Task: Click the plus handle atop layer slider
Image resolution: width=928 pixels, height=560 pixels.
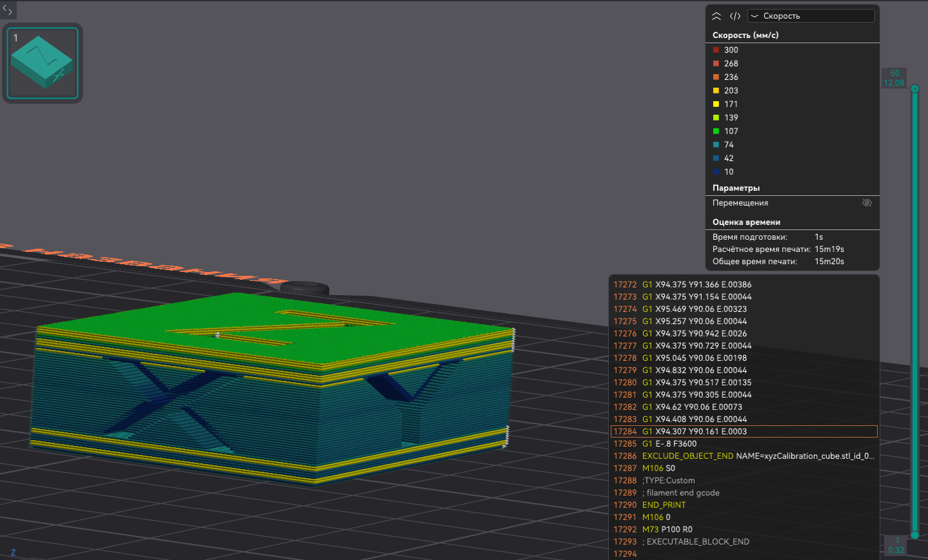Action: pyautogui.click(x=914, y=89)
